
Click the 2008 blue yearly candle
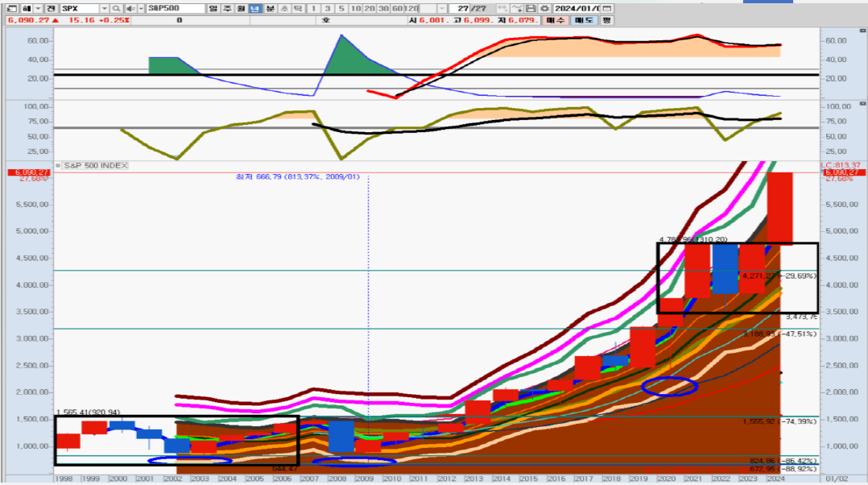(x=341, y=437)
